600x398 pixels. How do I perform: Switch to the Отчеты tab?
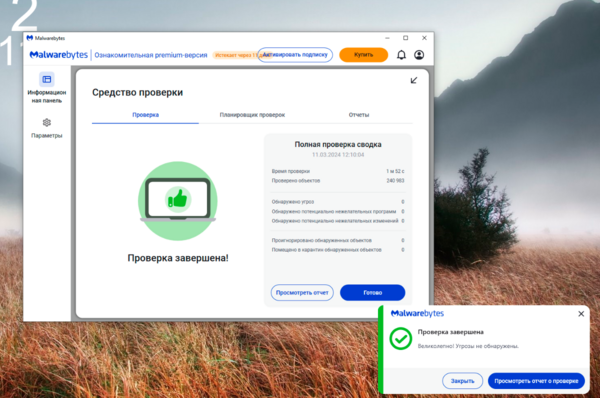coord(359,115)
